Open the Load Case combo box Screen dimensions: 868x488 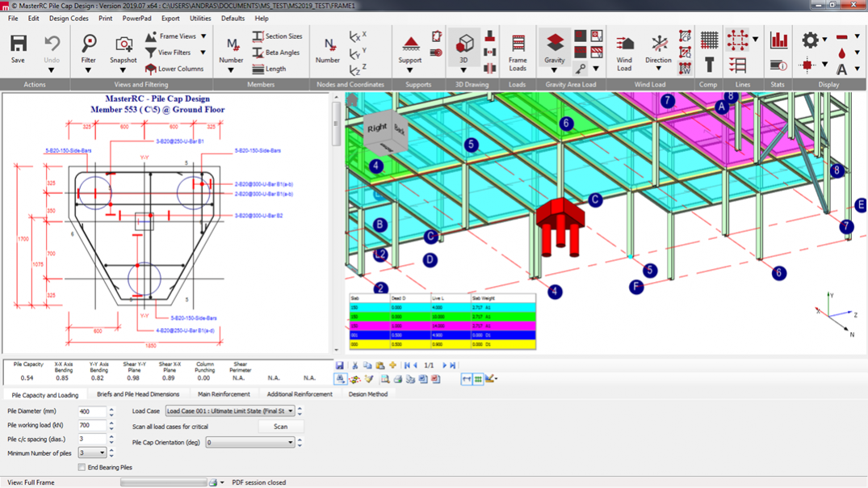230,411
